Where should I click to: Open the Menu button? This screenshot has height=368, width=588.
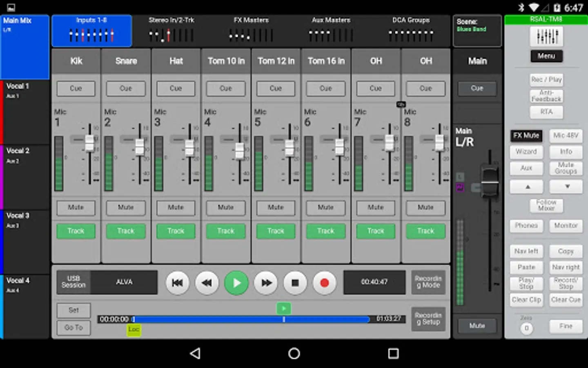tap(546, 56)
